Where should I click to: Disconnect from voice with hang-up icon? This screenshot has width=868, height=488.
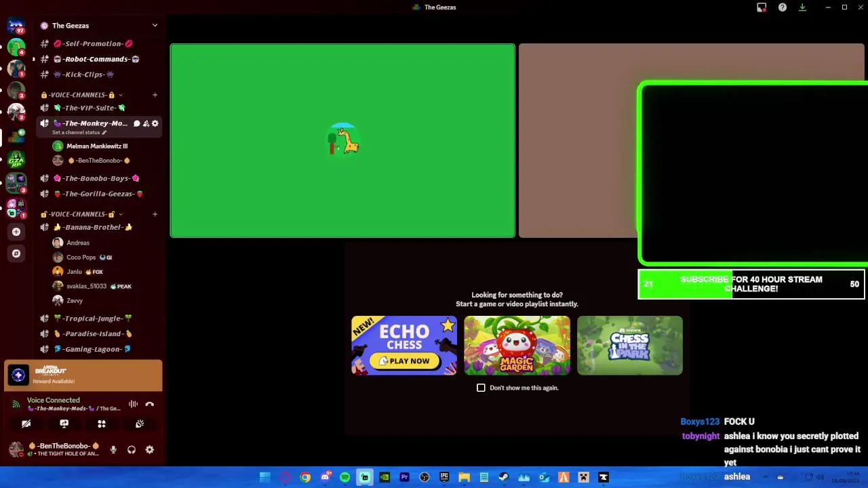(x=150, y=404)
